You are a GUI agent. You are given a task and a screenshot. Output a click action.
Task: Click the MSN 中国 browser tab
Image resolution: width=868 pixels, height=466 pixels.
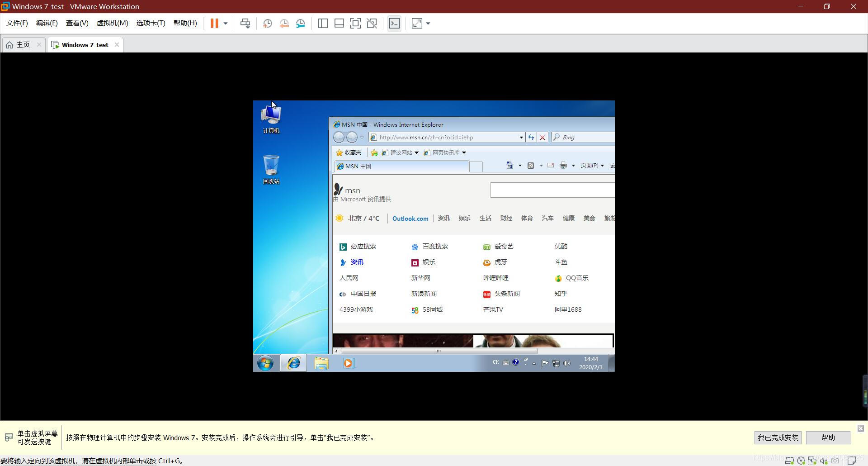(401, 166)
